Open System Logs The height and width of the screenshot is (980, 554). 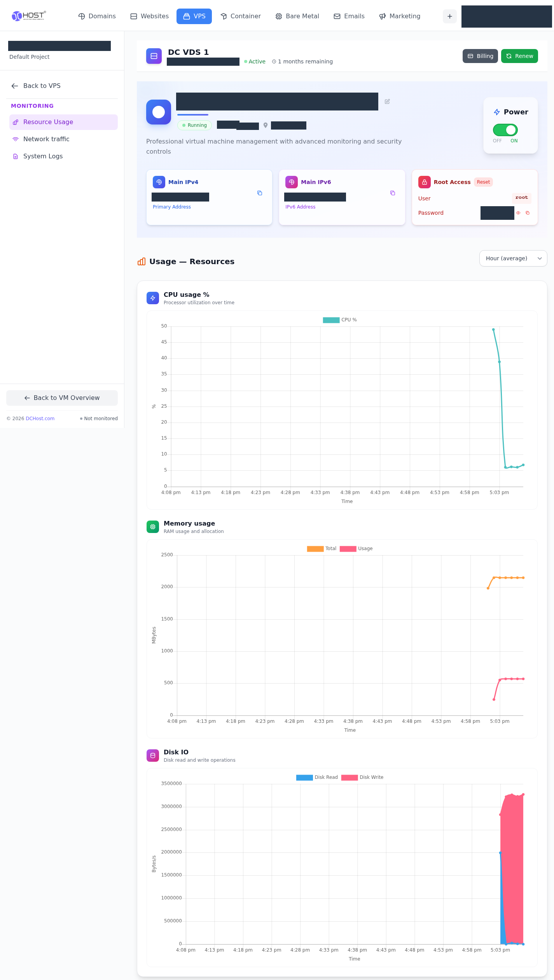[x=63, y=156]
